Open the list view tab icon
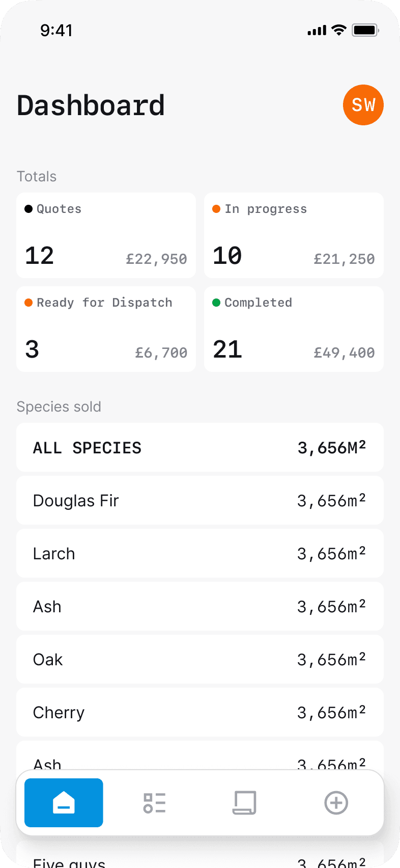400x868 pixels. pos(154,803)
